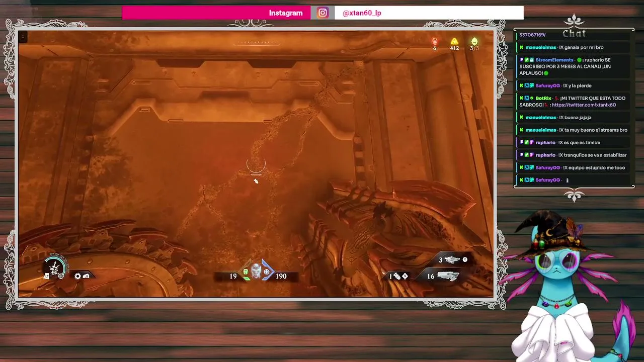Click the gear icon in ability HUD

click(x=77, y=276)
